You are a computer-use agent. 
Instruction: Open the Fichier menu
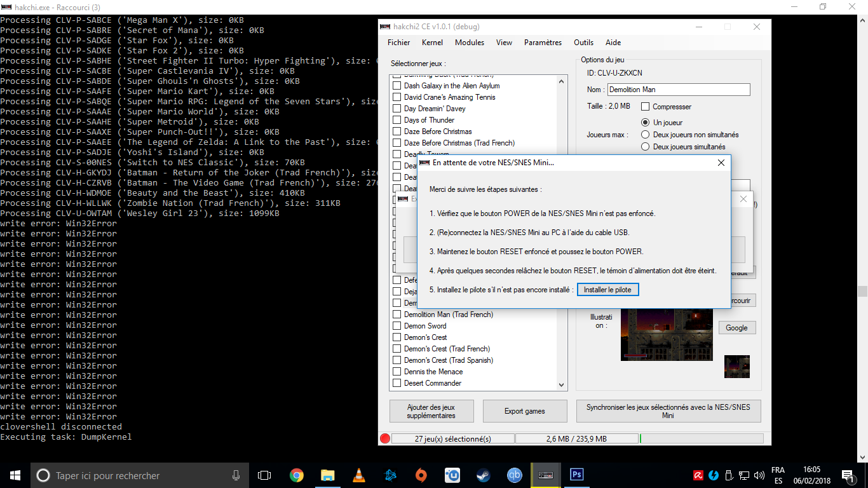(399, 43)
